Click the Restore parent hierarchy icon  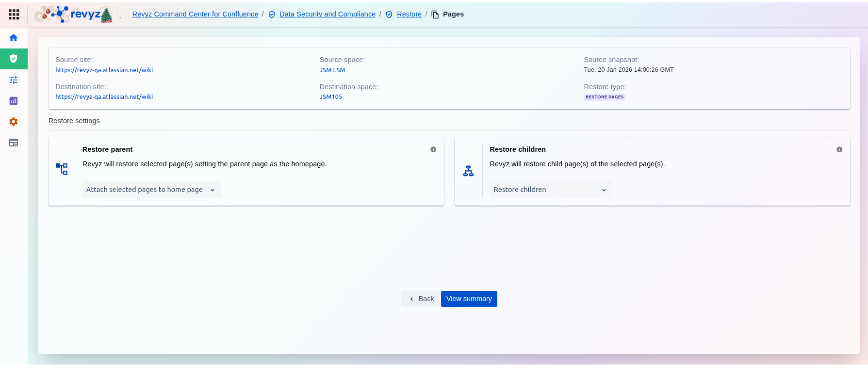62,169
